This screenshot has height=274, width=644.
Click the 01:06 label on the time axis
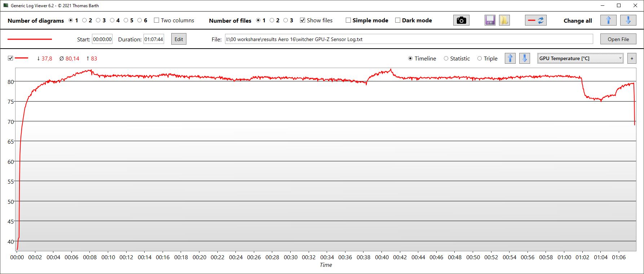pos(619,257)
